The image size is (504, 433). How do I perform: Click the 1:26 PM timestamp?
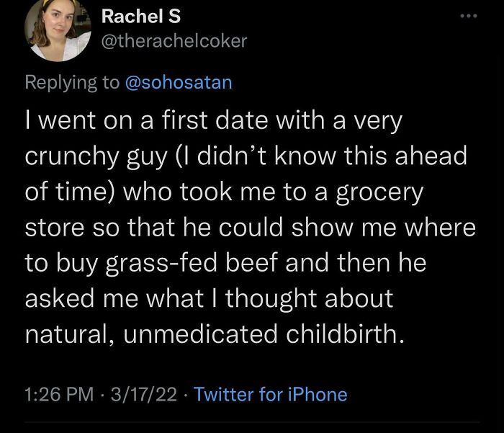[x=58, y=394]
